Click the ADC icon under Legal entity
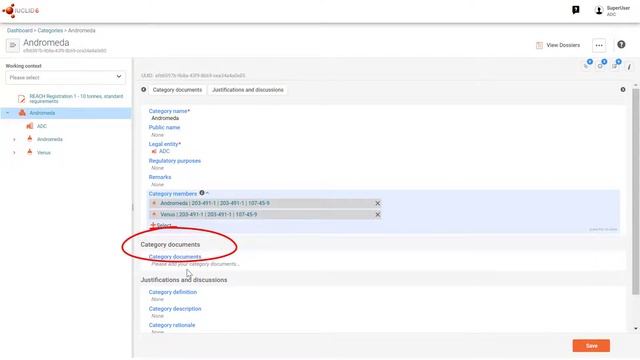The image size is (640, 360). (154, 151)
